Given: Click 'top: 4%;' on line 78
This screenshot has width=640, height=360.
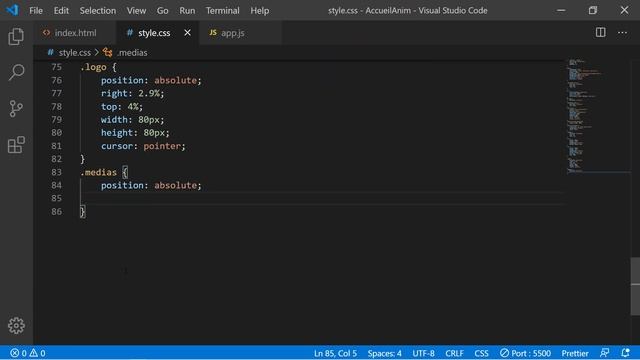Looking at the screenshot, I should tap(122, 107).
